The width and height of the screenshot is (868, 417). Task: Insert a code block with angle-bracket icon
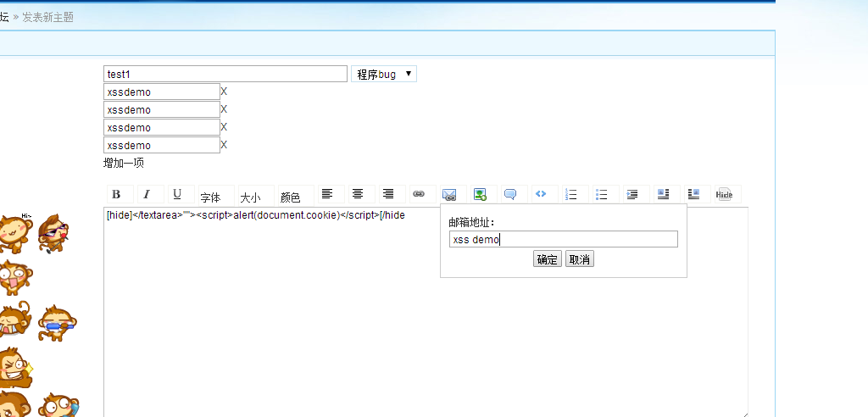coord(541,194)
